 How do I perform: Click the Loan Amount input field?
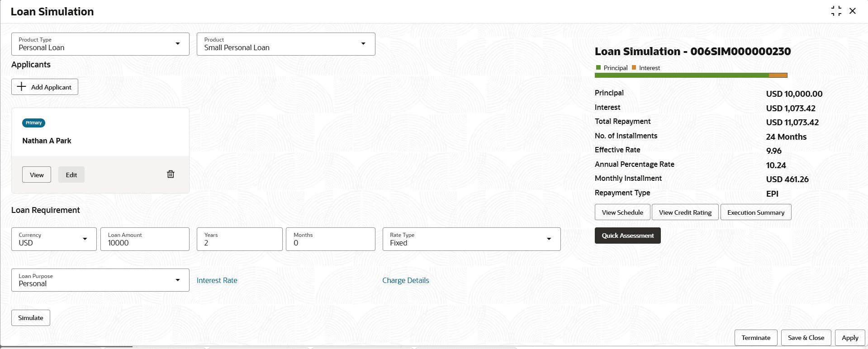(145, 242)
